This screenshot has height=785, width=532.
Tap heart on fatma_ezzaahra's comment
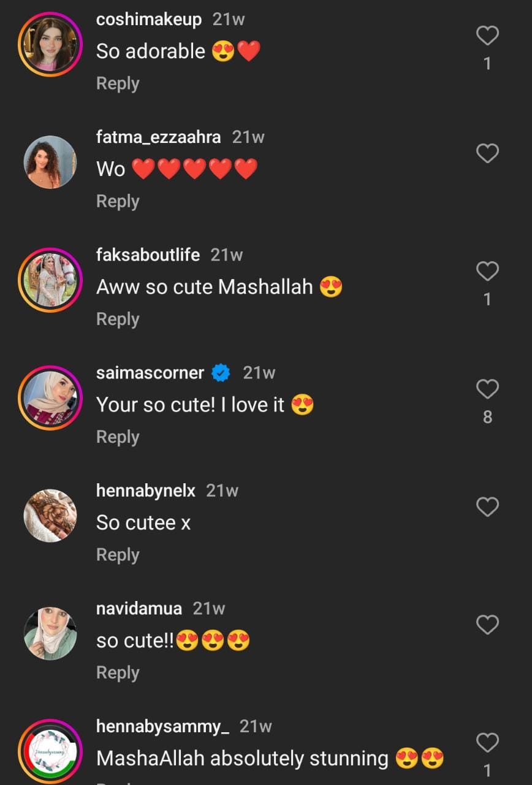point(487,153)
